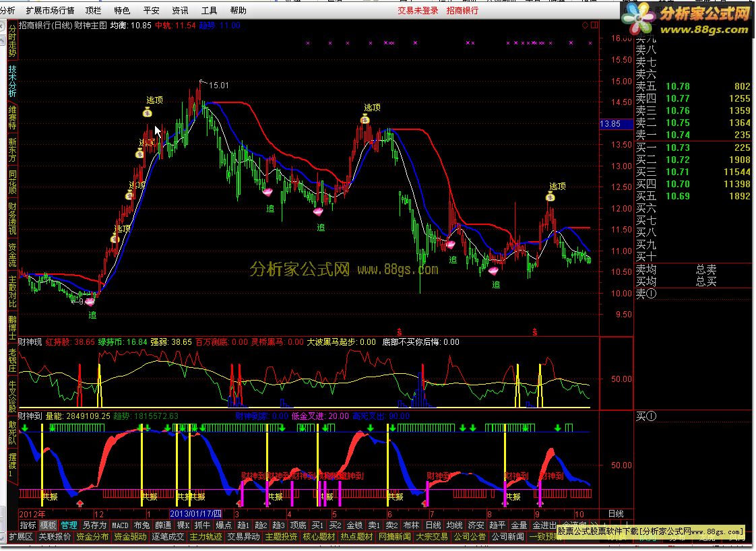756x551 pixels.
Task: Switch to the 买1 indicator tab
Action: pyautogui.click(x=318, y=525)
